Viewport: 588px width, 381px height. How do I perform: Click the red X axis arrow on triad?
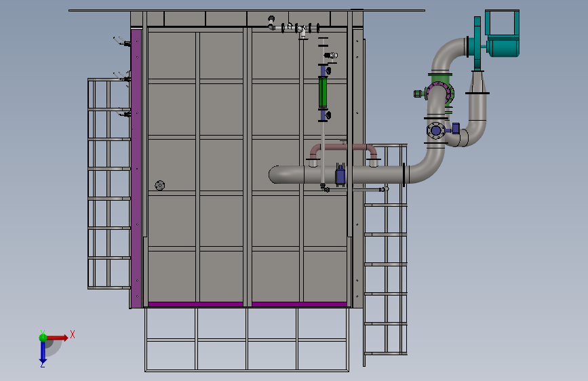58,338
